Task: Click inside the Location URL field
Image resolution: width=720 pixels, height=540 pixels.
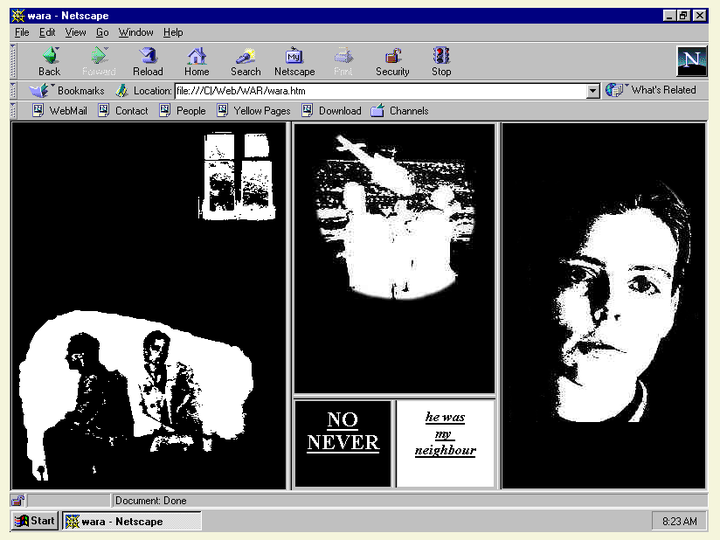Action: [380, 91]
